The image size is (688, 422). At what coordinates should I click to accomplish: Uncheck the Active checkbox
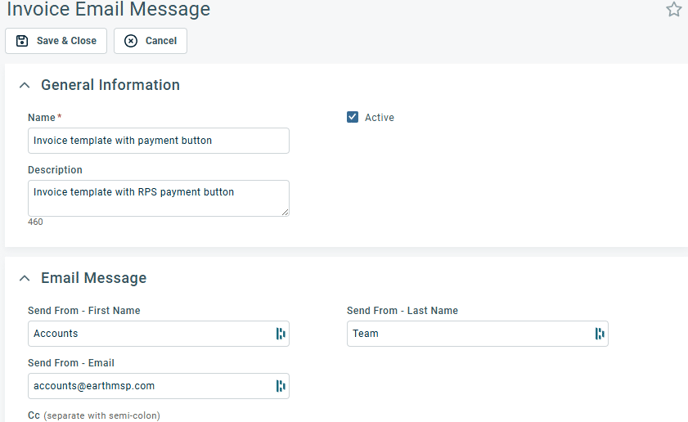tap(352, 117)
